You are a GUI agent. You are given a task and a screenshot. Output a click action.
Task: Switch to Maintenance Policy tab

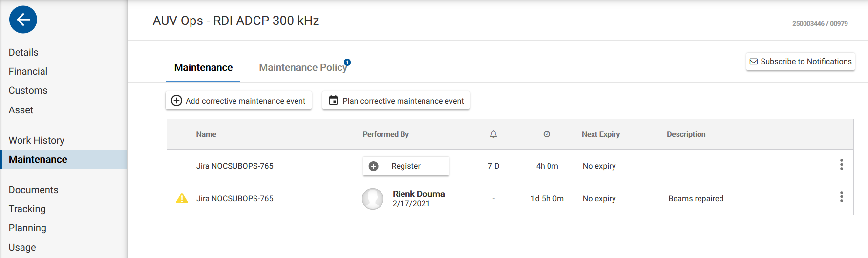302,68
